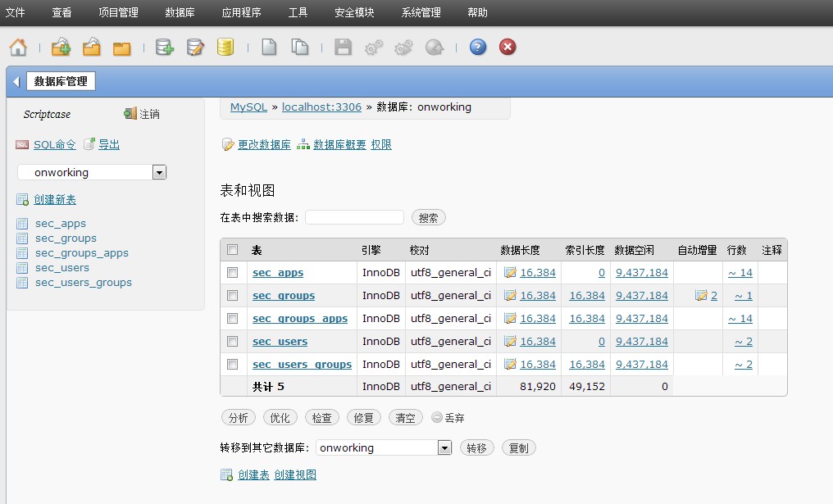833x504 pixels.
Task: Open the 应用程序 menu
Action: (x=242, y=12)
